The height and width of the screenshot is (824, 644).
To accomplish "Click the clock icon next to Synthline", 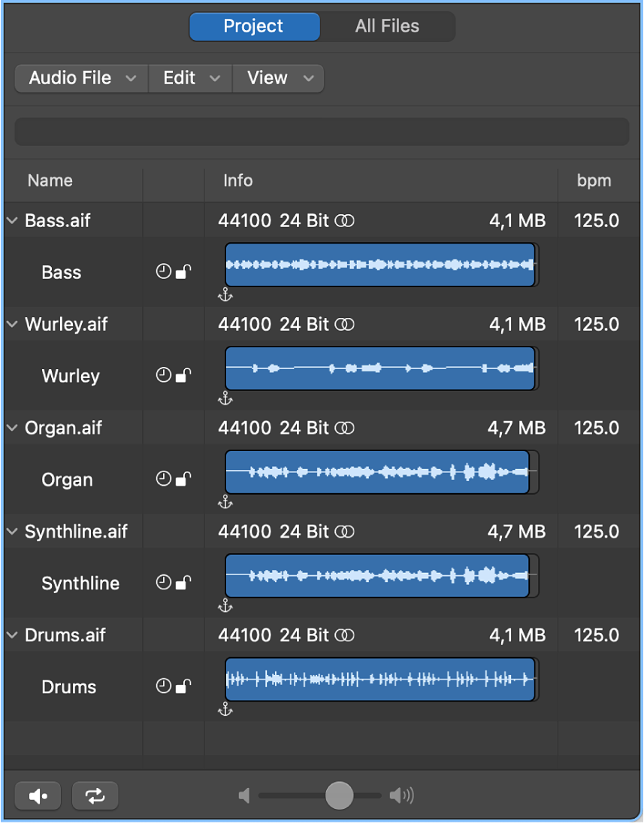I will 163,583.
